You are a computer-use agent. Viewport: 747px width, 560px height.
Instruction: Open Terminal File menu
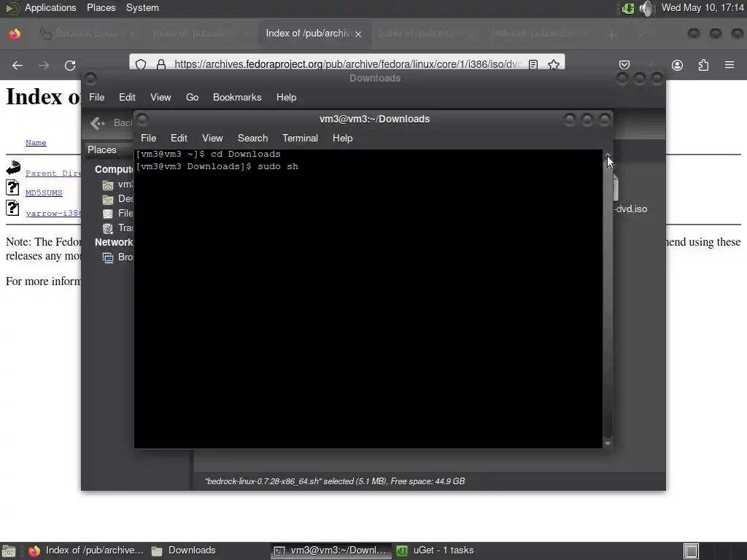pyautogui.click(x=149, y=138)
